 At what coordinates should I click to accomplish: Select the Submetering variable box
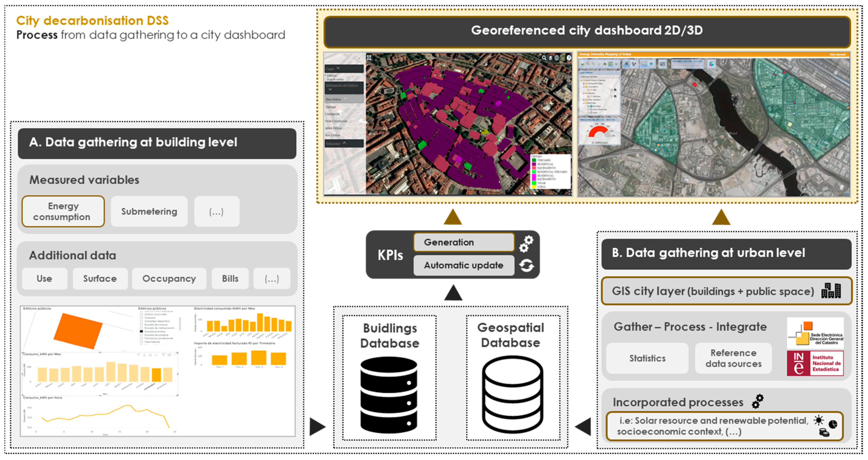point(149,211)
